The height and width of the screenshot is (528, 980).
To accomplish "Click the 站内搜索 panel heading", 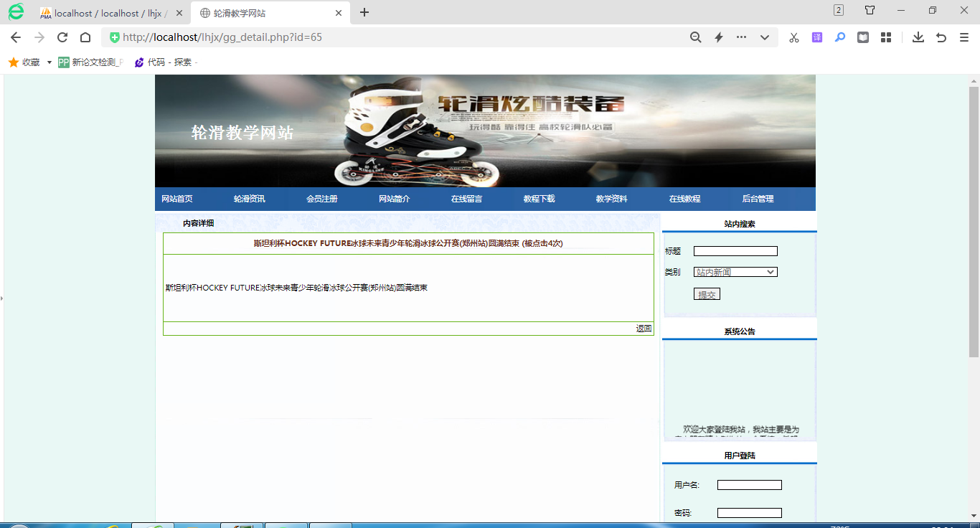I will (x=740, y=224).
